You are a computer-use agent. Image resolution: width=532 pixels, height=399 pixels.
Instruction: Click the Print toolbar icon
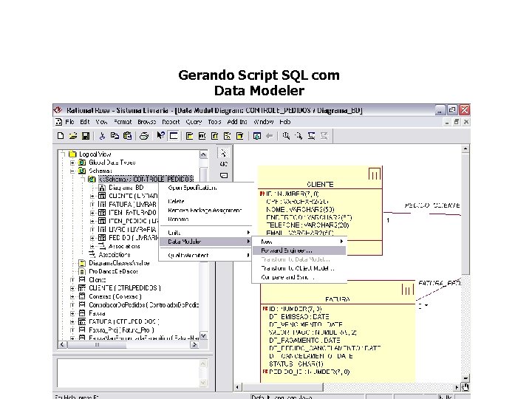(144, 136)
